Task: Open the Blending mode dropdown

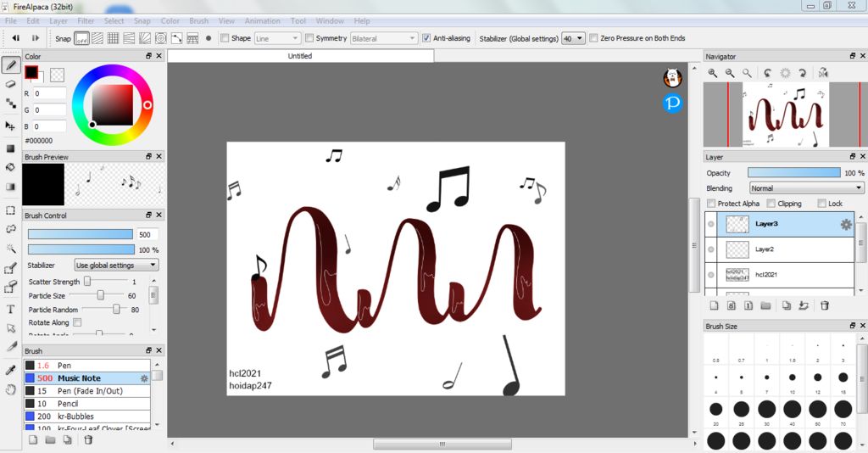Action: [807, 188]
